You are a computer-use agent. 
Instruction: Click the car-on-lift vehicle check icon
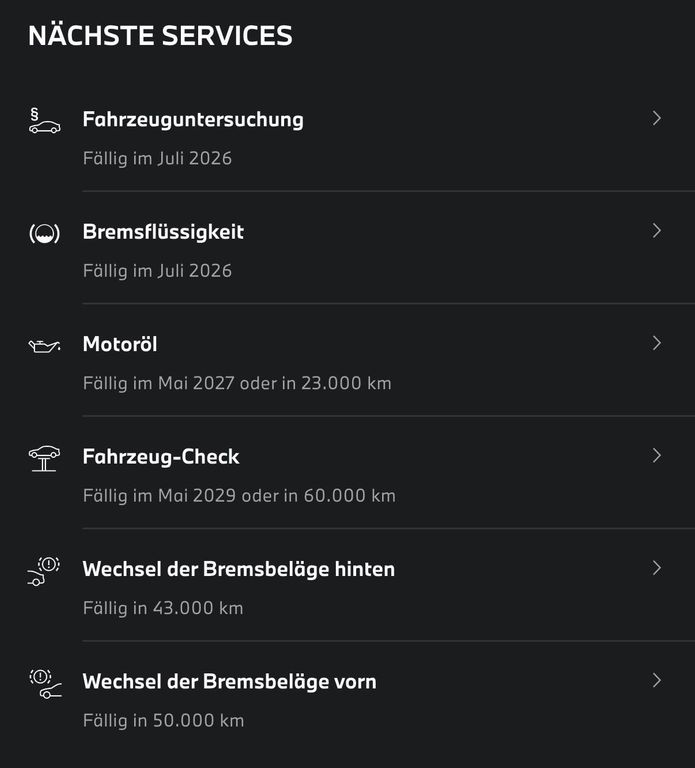tap(43, 458)
